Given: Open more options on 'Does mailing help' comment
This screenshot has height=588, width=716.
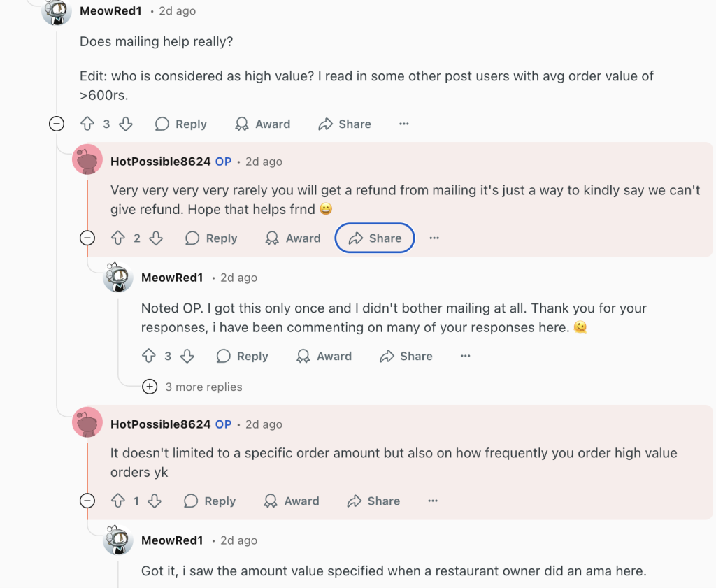Looking at the screenshot, I should [403, 124].
